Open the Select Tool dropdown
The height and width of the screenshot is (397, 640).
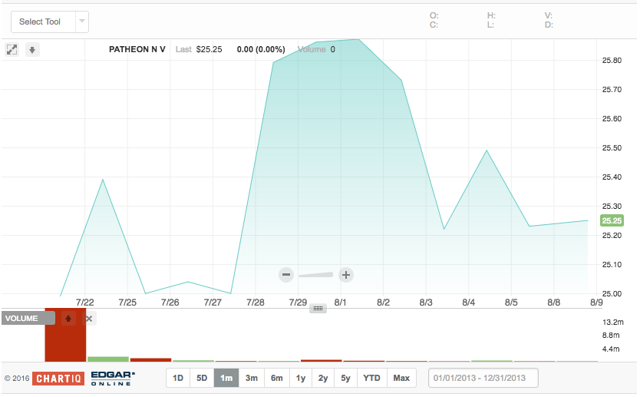(x=50, y=22)
